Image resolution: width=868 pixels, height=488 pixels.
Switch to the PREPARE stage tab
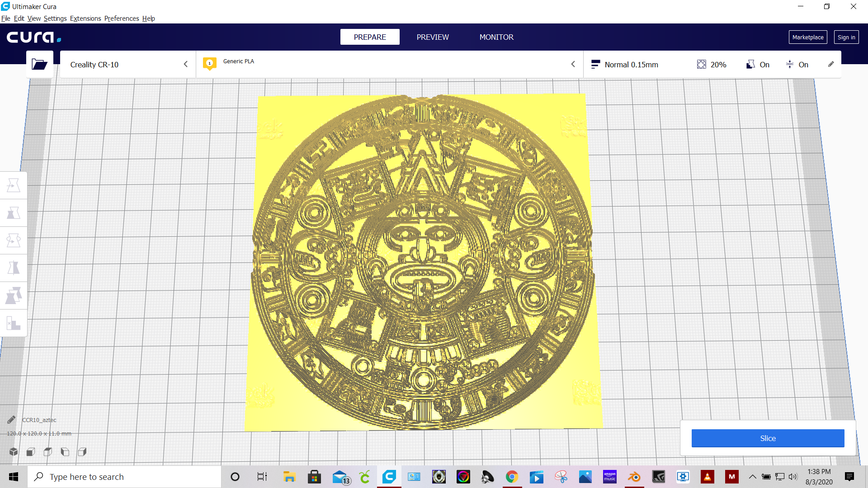click(x=370, y=37)
